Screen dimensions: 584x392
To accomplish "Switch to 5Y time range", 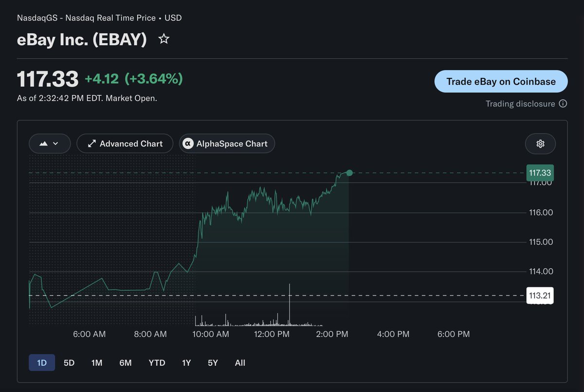I will point(213,363).
